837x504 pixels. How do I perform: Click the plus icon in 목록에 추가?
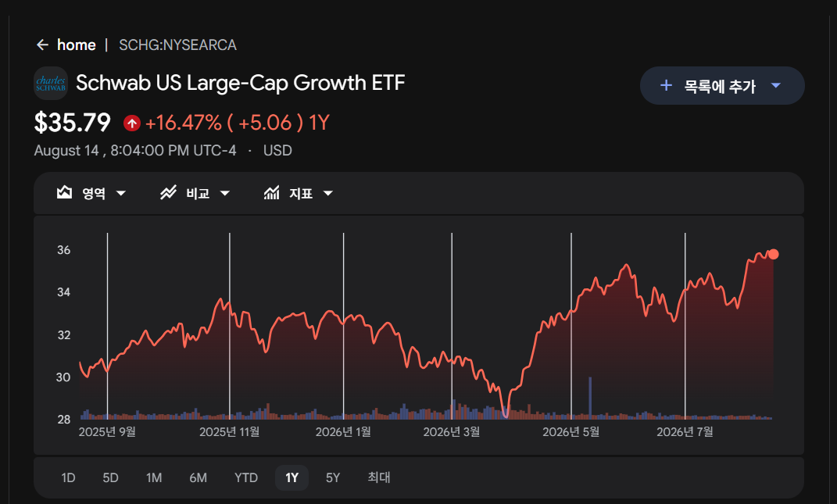click(666, 85)
